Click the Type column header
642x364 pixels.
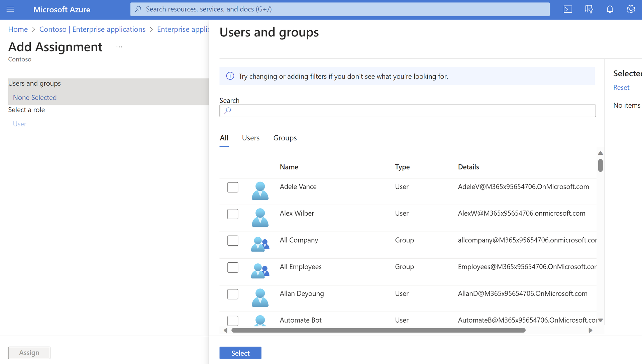click(402, 167)
